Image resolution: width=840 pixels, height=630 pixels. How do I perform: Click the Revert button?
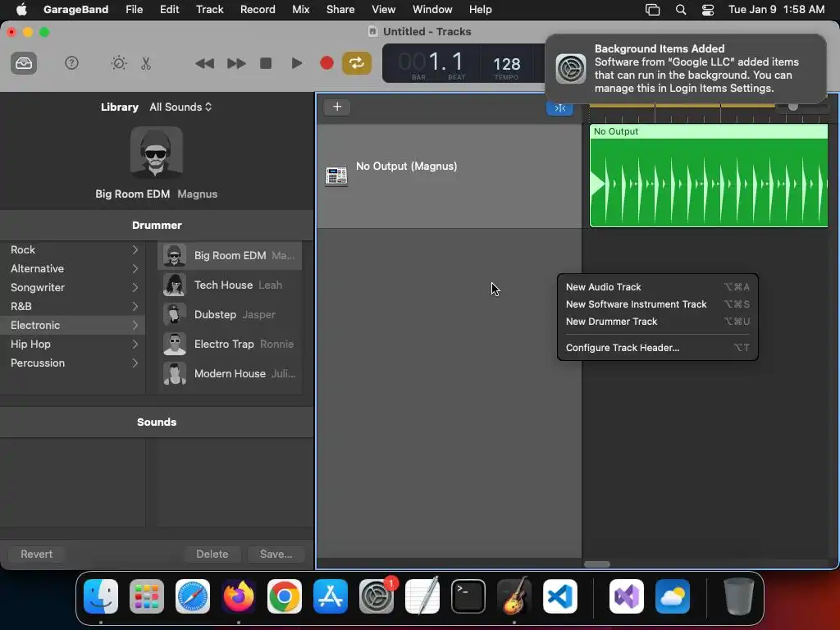[36, 554]
